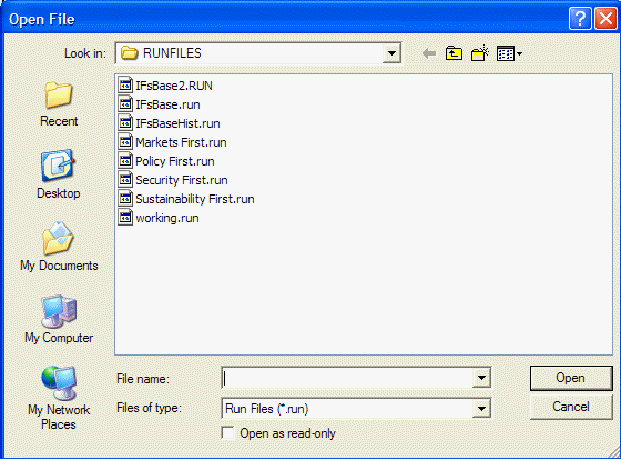This screenshot has height=459, width=621.
Task: Select the IFsBase2.RUN file
Action: 173,85
